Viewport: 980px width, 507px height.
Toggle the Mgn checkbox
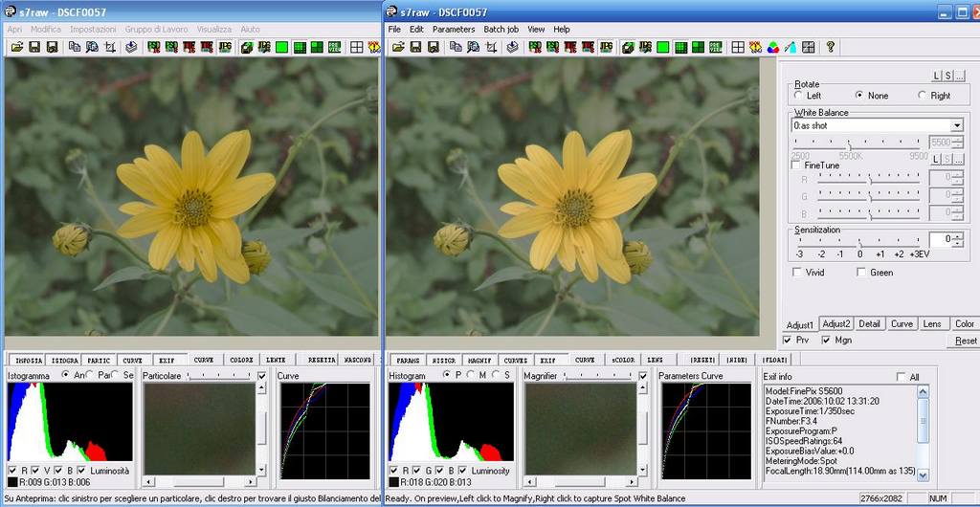(x=826, y=341)
